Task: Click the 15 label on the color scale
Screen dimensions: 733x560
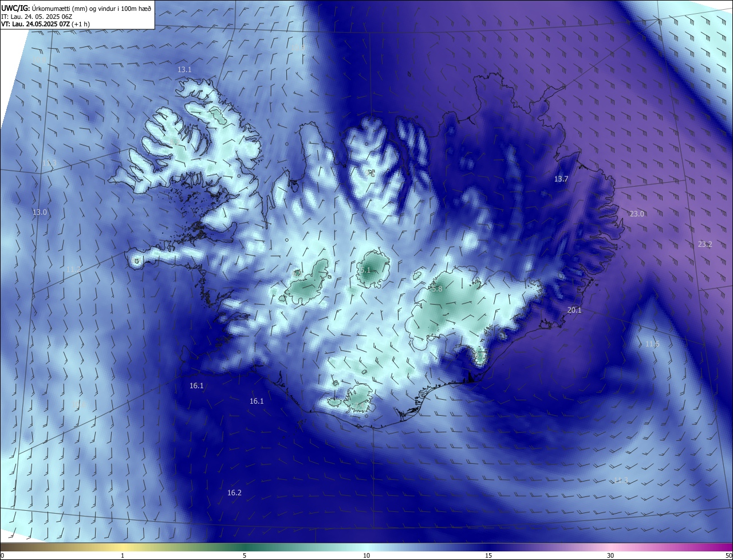Action: pyautogui.click(x=488, y=555)
